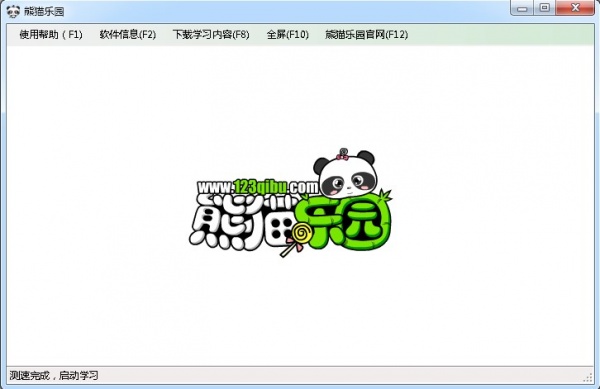This screenshot has width=600, height=389.
Task: Select 下载学习内容(F8) menu item
Action: (211, 35)
